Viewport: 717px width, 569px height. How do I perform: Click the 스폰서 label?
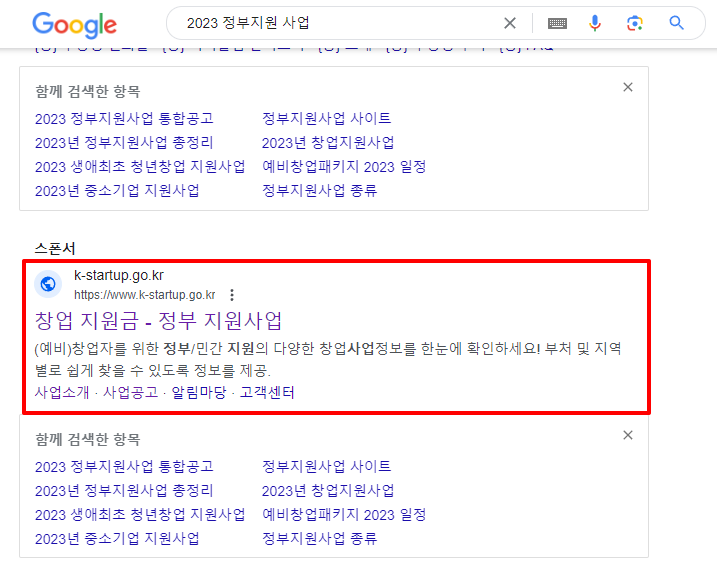(55, 249)
